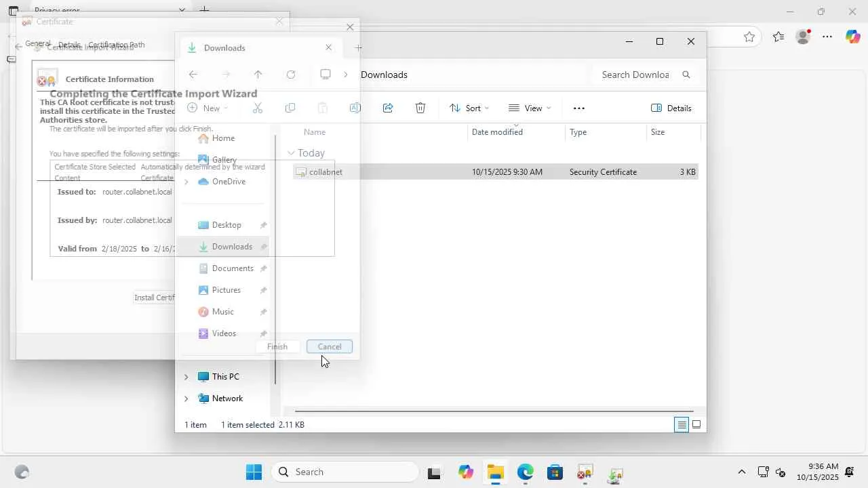Sort files by the Date modified column
868x488 pixels.
tap(497, 132)
